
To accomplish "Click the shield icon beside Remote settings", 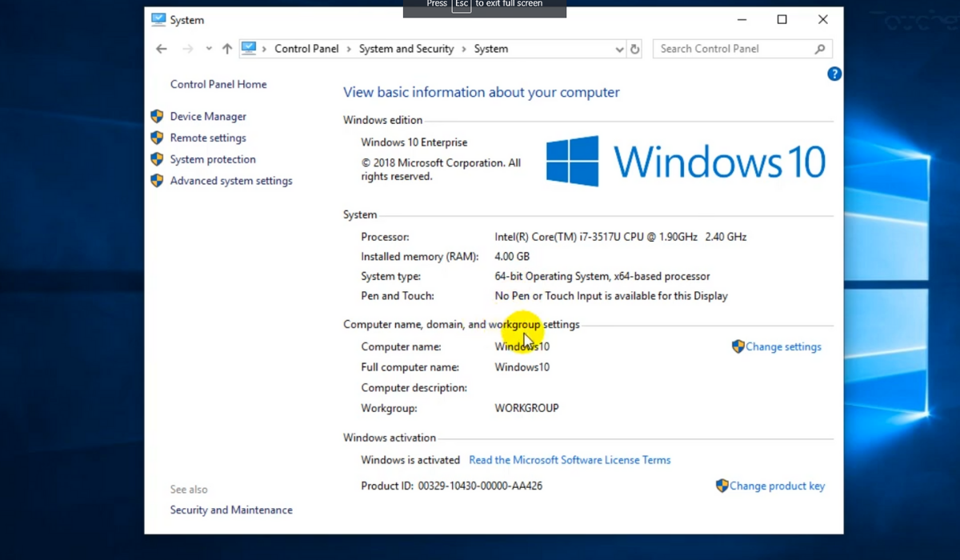I will 157,138.
